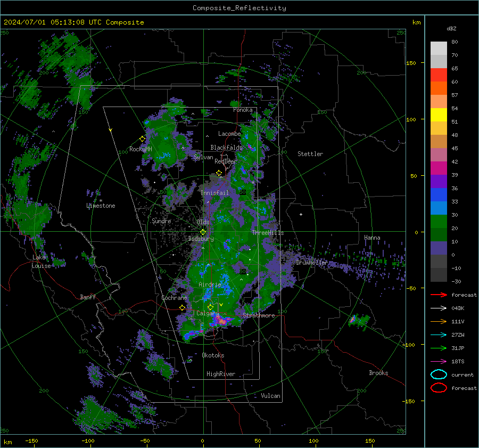This screenshot has height=448, width=479.
Task: Click the yellow diamond marker below RedDeer
Action: click(x=219, y=173)
